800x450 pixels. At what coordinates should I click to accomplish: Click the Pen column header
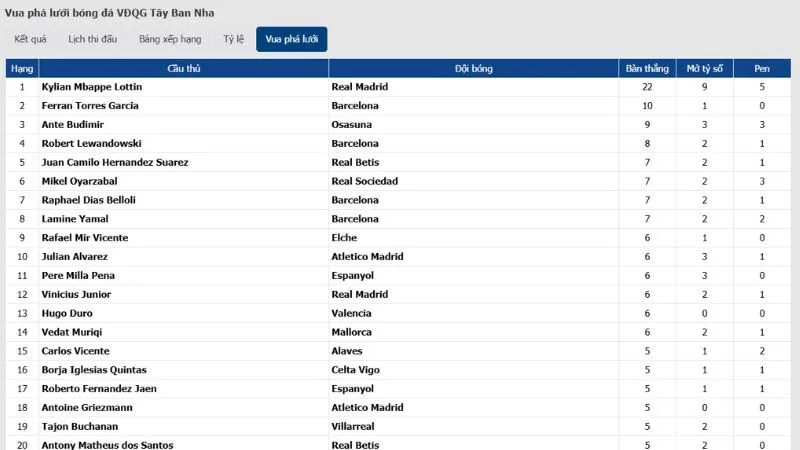pos(761,68)
